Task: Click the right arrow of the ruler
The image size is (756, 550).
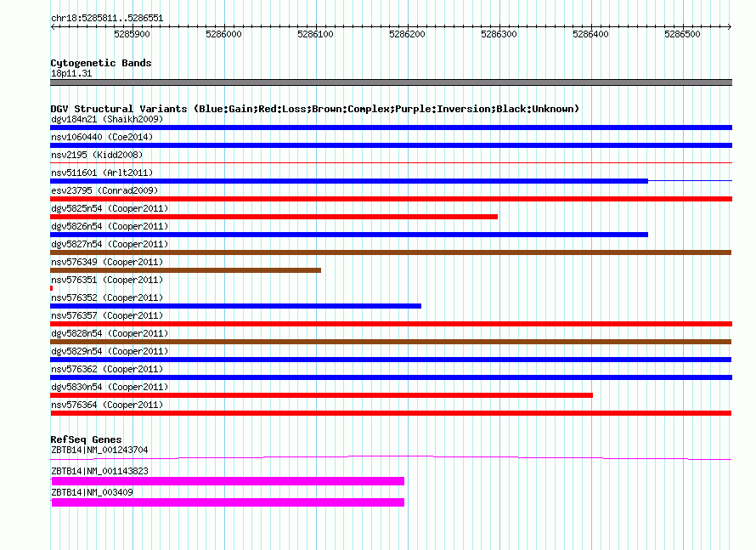Action: click(730, 27)
